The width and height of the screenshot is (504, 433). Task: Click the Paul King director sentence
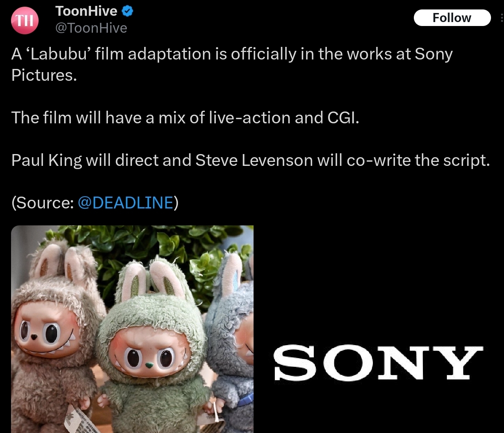point(250,160)
